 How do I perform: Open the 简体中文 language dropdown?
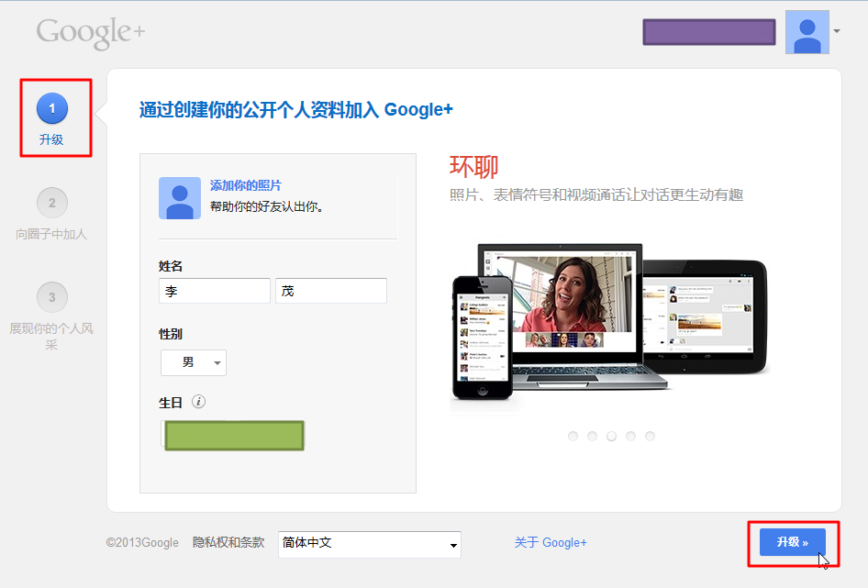coord(369,545)
